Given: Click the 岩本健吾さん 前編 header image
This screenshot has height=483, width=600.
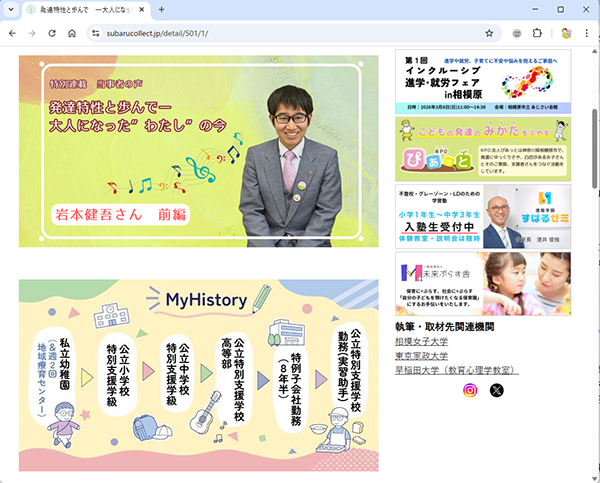Looking at the screenshot, I should pyautogui.click(x=199, y=151).
